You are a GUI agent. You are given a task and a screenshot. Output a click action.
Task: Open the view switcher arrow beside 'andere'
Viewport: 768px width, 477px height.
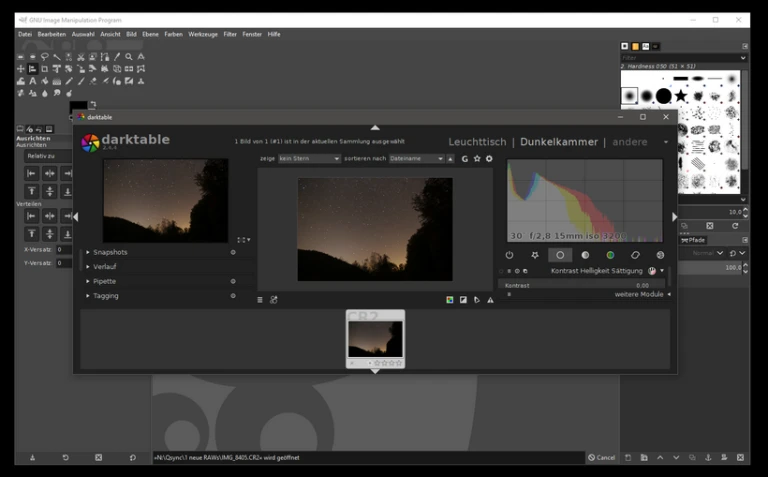point(666,142)
